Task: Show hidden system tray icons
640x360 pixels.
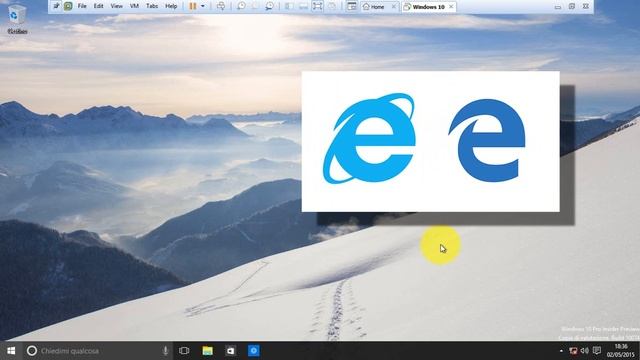Action: 561,351
